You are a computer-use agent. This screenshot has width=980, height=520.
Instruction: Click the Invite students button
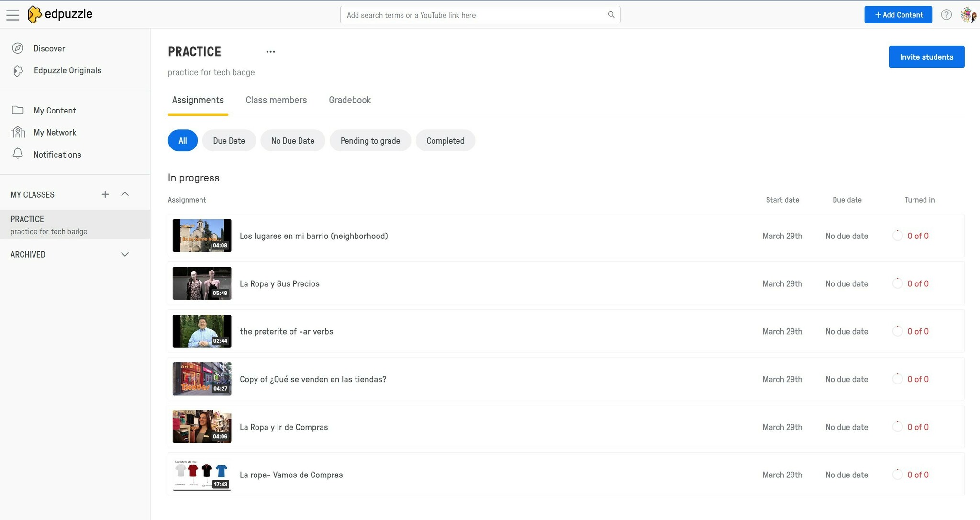tap(926, 57)
